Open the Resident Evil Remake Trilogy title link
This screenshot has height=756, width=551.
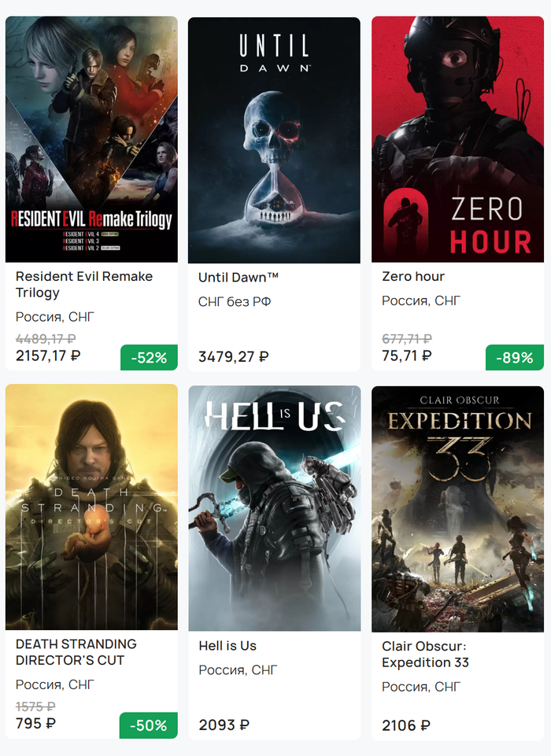click(x=84, y=285)
